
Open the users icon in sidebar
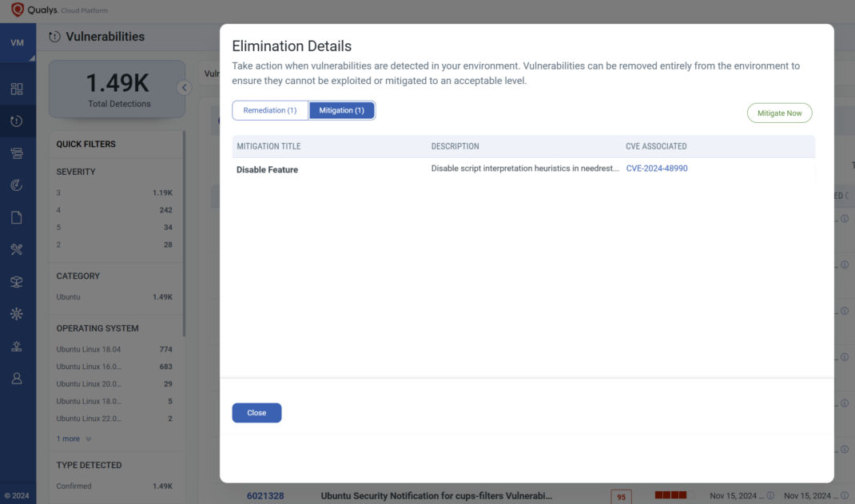click(17, 378)
